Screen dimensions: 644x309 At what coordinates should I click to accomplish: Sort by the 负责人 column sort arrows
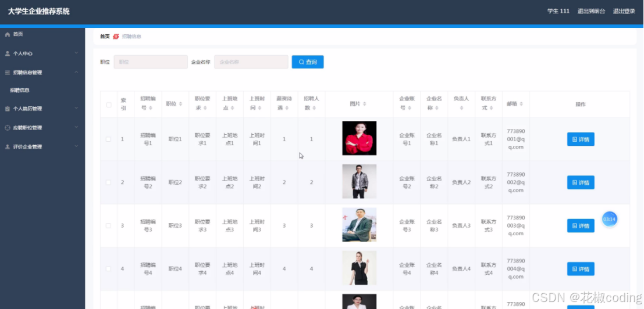[461, 108]
